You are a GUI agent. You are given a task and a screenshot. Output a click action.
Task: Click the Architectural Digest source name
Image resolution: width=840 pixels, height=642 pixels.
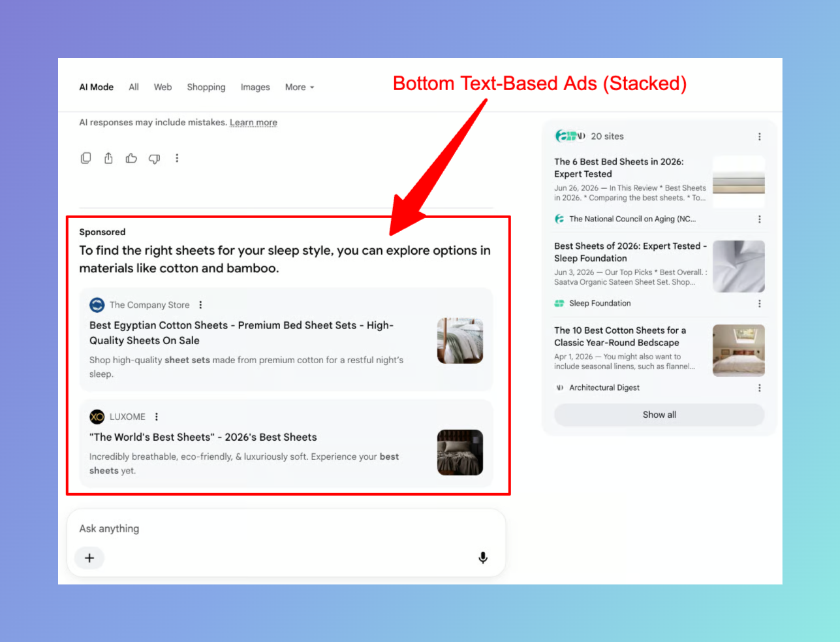604,387
